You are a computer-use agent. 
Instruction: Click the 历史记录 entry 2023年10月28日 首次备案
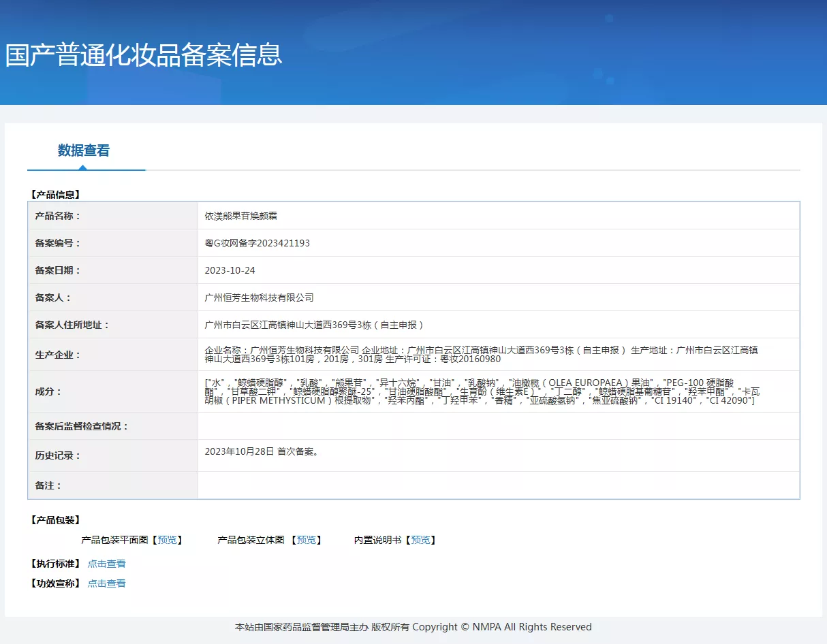[262, 451]
